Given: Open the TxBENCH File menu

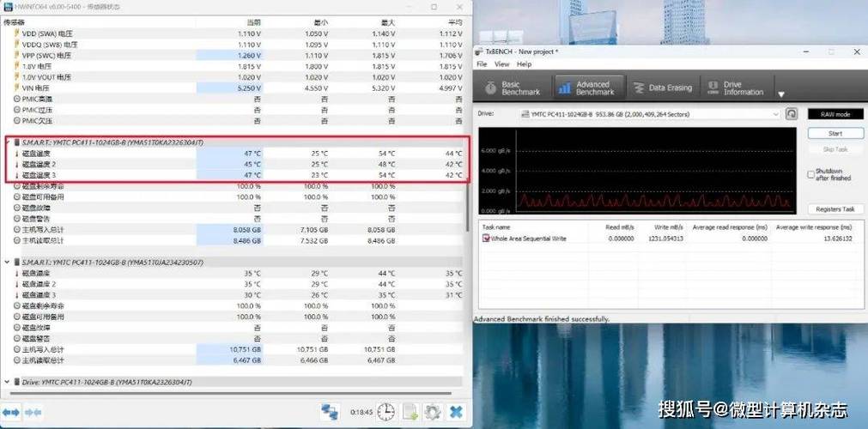Looking at the screenshot, I should click(x=483, y=64).
